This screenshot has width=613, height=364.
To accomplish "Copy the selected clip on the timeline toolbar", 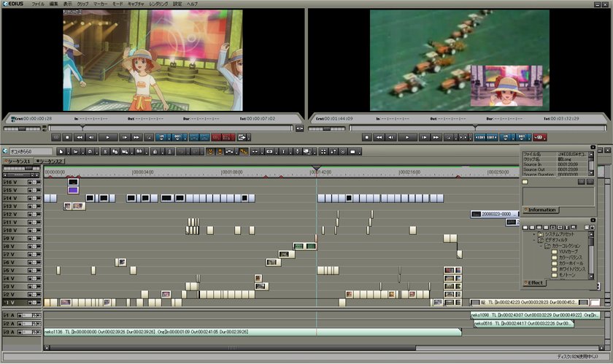I will (x=115, y=151).
